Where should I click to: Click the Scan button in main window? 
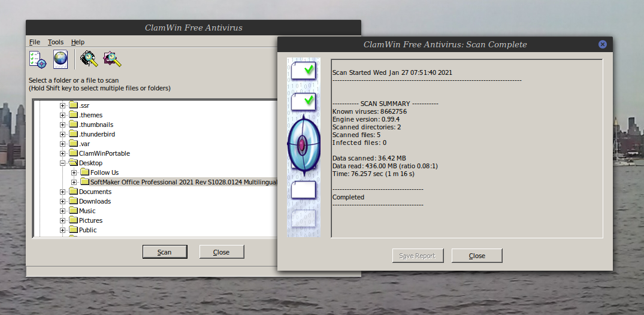coord(165,252)
